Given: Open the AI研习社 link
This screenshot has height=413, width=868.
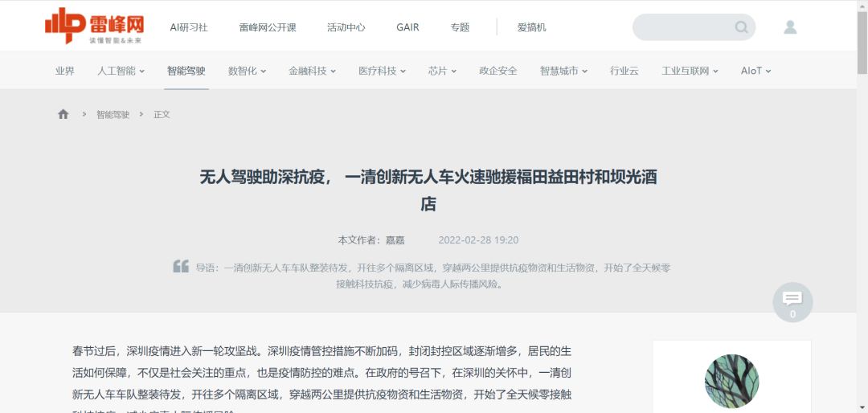Looking at the screenshot, I should point(189,27).
